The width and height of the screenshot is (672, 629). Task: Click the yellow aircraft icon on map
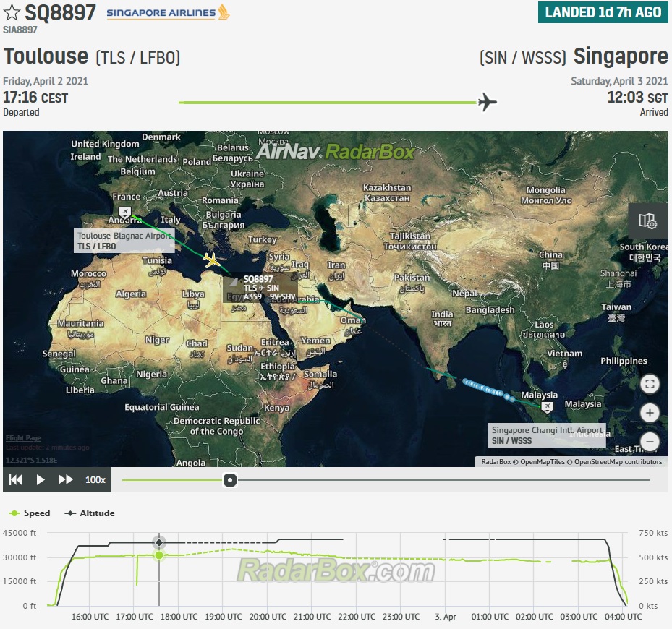coord(210,260)
